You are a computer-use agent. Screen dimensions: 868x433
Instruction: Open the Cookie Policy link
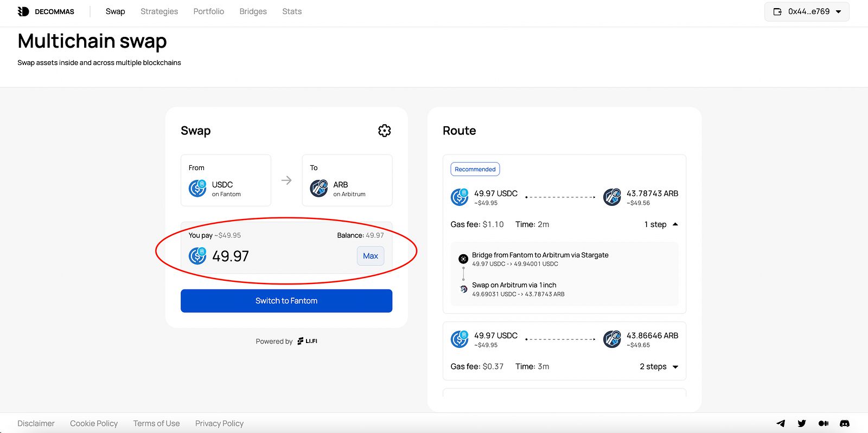[x=94, y=423]
